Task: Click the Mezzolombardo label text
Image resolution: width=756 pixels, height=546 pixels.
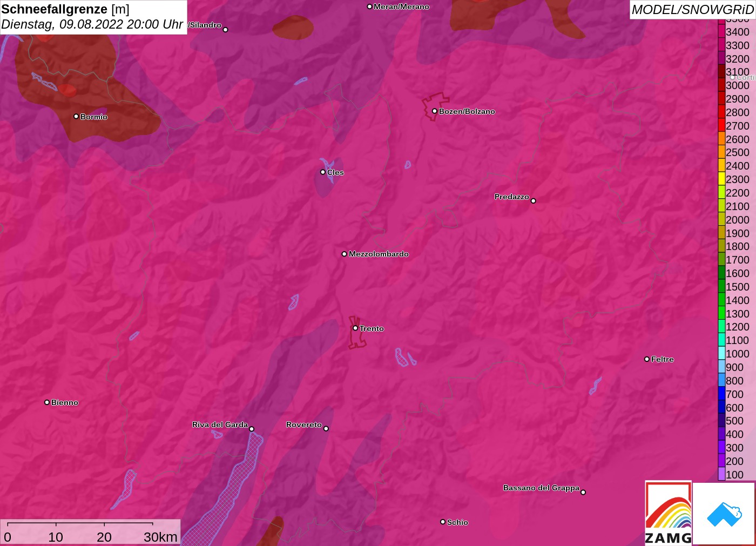Action: [x=379, y=254]
